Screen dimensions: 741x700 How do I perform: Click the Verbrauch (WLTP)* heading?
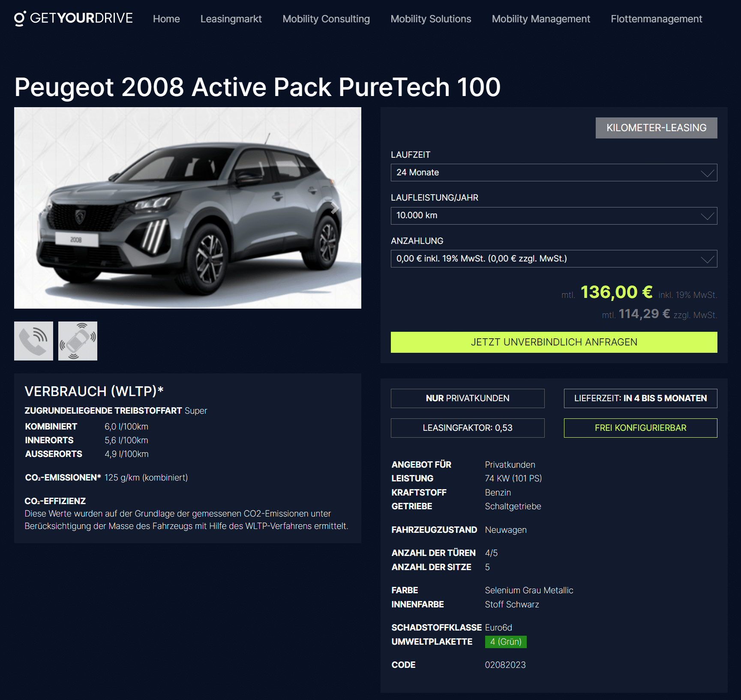(x=94, y=391)
